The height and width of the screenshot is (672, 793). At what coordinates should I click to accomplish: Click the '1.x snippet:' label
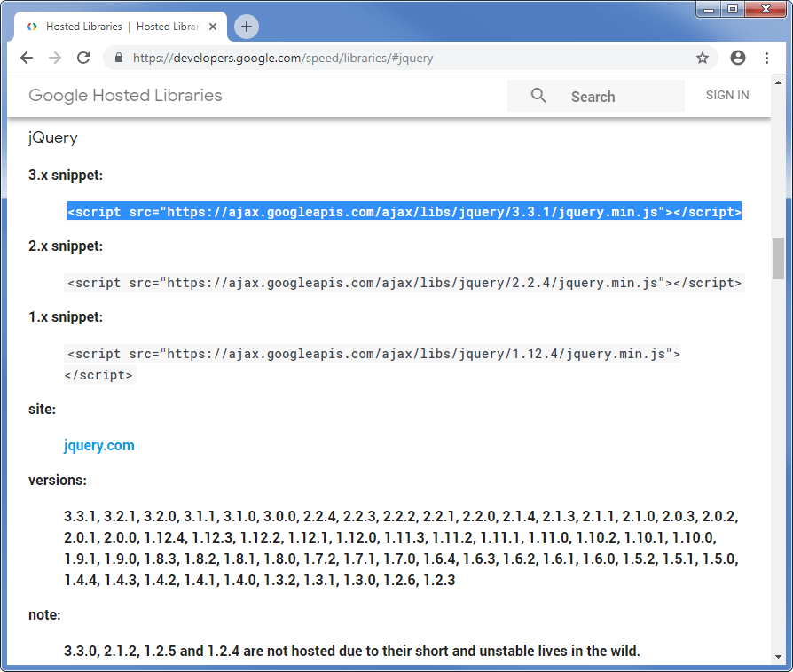pos(66,317)
